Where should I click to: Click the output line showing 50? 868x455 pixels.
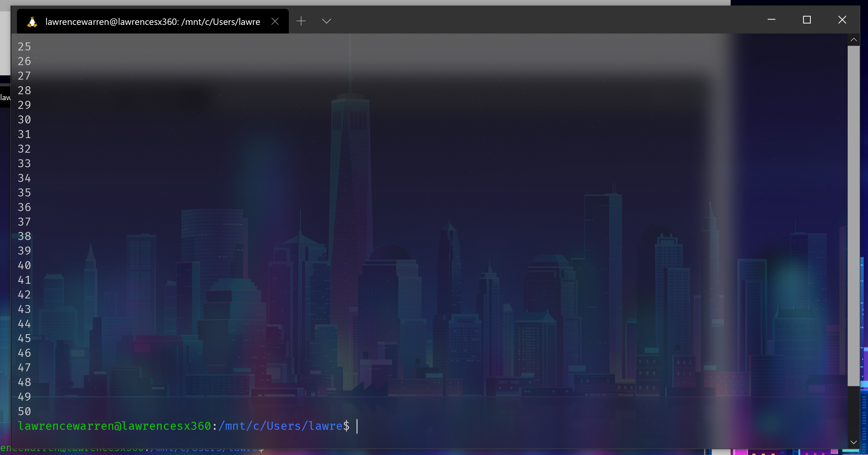[24, 411]
